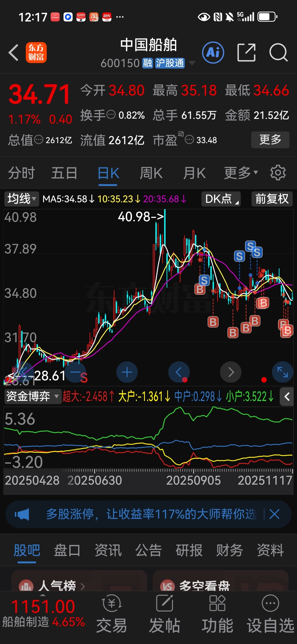Go back with the left arrow
297x644 pixels.
coord(13,53)
